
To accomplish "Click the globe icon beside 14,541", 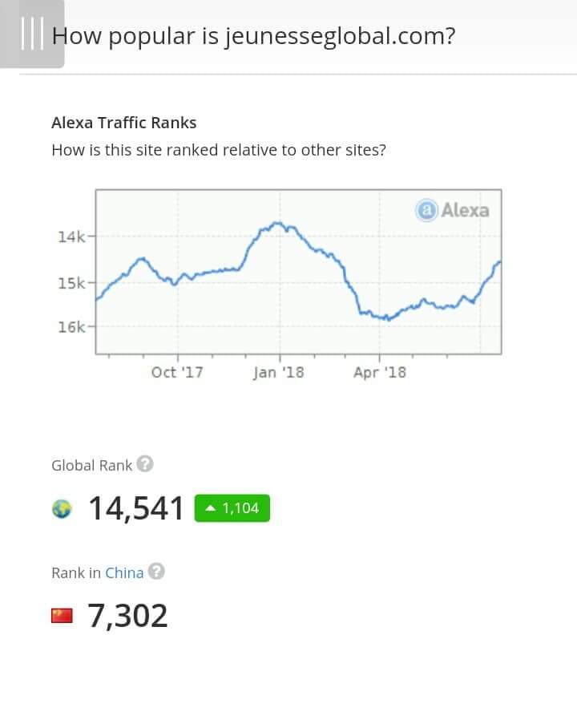I will point(62,508).
